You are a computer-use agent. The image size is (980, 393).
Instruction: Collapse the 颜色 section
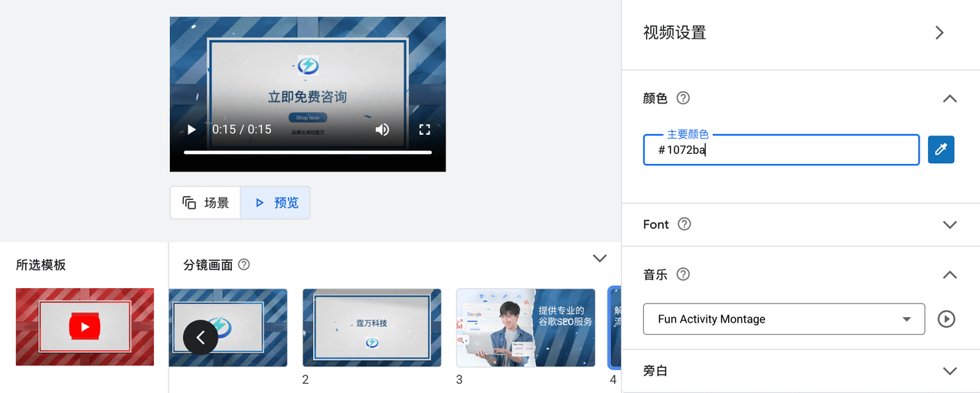point(949,98)
